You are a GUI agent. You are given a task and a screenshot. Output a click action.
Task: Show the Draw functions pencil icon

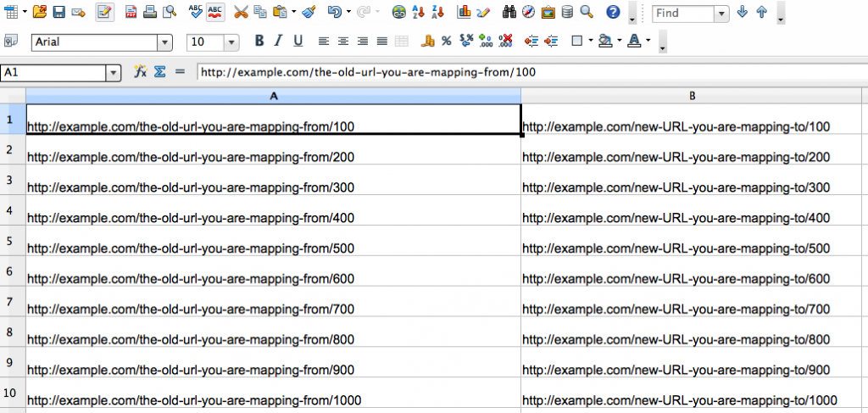[482, 12]
